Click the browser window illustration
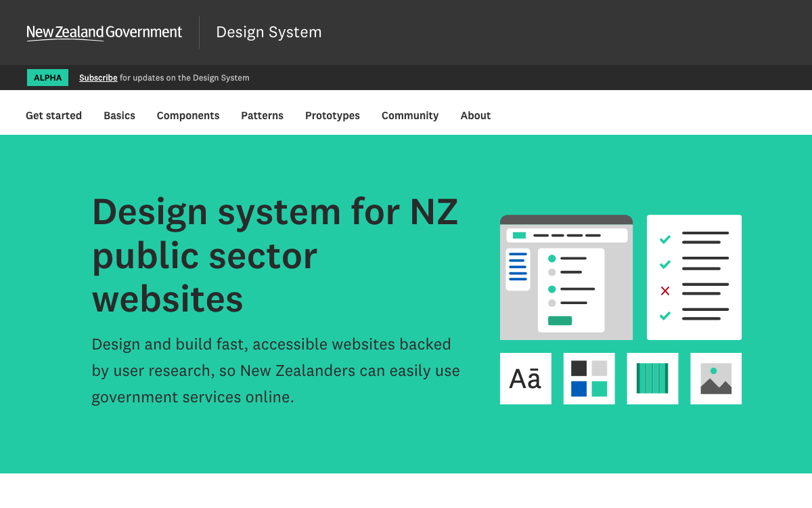Viewport: 812px width, 508px height. click(x=566, y=277)
